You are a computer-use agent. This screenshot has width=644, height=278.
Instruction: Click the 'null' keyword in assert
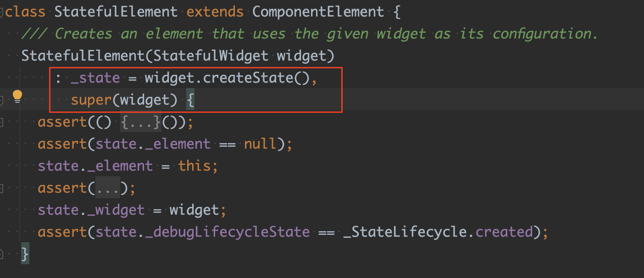coord(260,144)
